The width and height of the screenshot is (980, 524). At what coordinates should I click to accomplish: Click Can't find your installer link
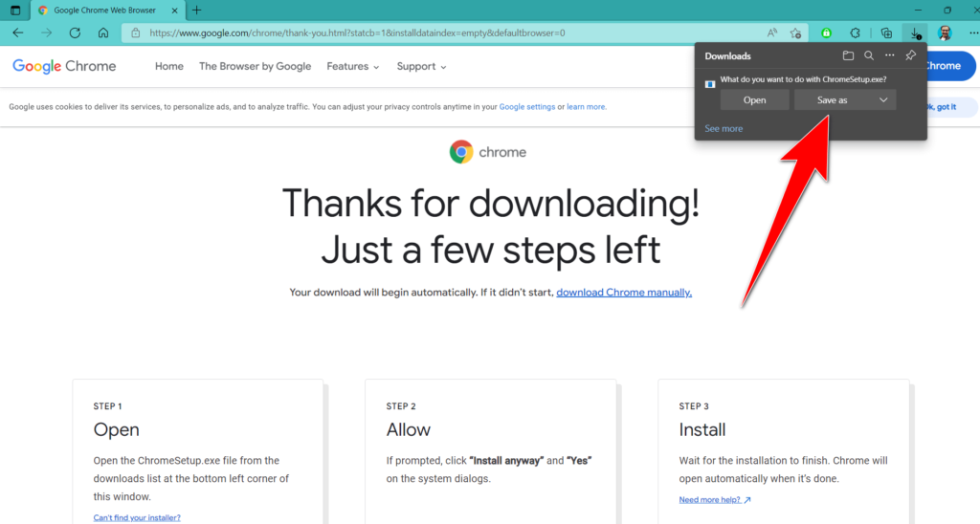pyautogui.click(x=137, y=517)
